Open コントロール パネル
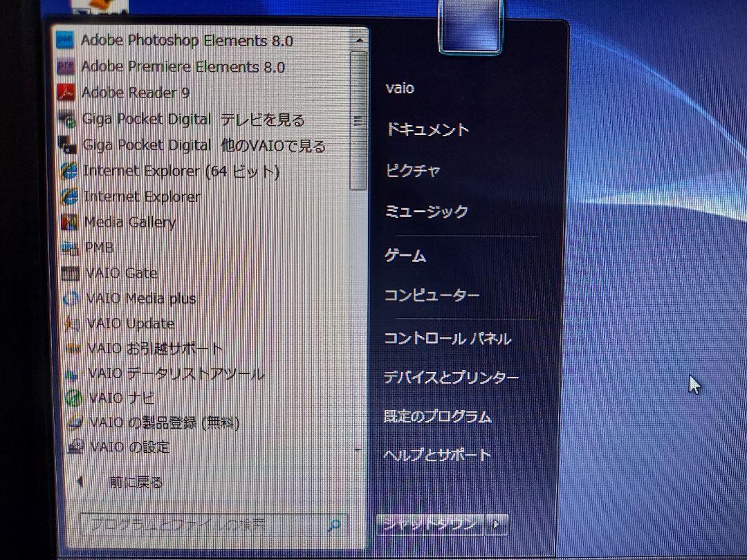The width and height of the screenshot is (747, 560). [448, 339]
